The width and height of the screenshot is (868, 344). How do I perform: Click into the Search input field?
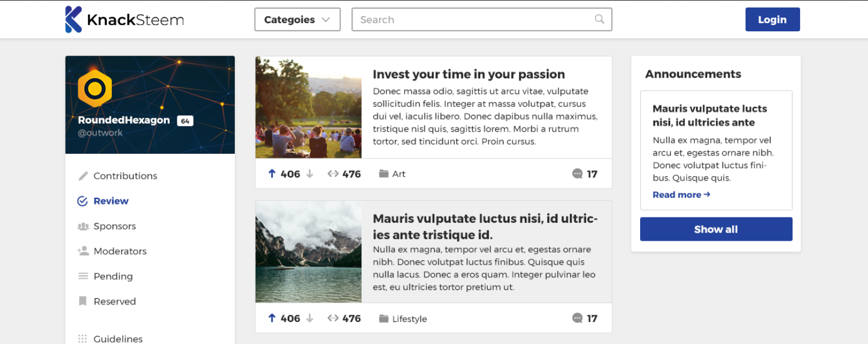pyautogui.click(x=473, y=20)
